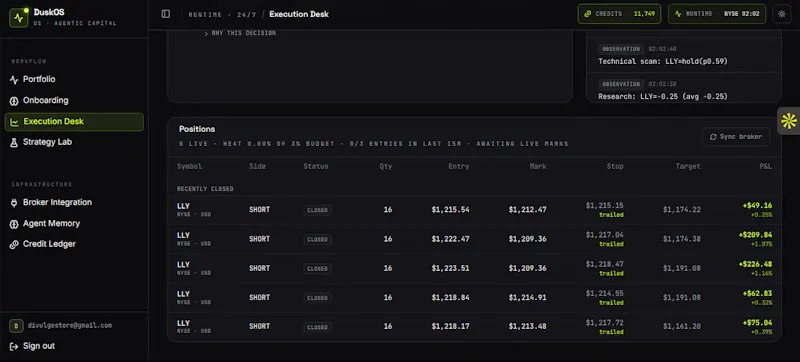Click CLOSED badge in the $1,222.47 entry row
The width and height of the screenshot is (800, 362).
pos(317,239)
